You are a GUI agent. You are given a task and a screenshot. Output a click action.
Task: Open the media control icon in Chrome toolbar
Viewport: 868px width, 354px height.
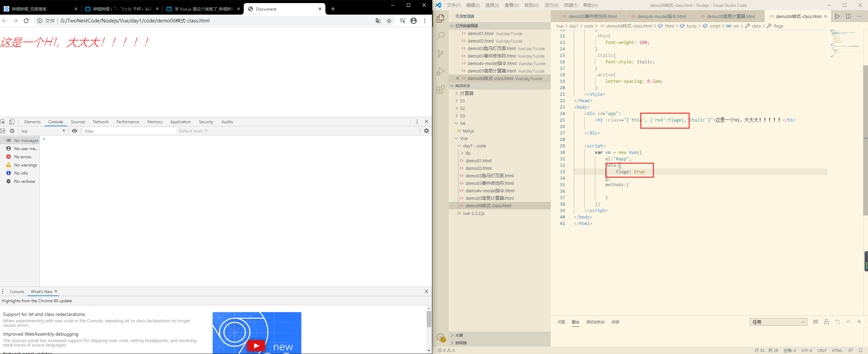click(x=402, y=21)
